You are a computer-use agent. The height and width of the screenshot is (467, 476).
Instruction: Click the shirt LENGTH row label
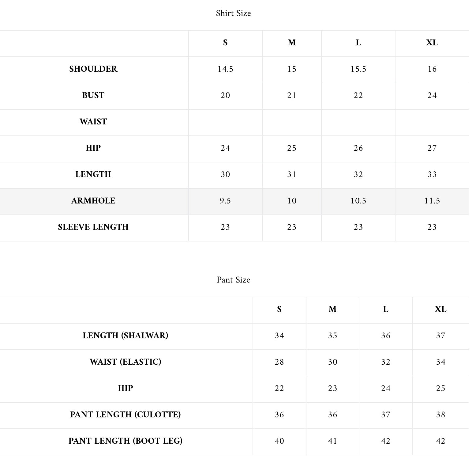tap(93, 174)
